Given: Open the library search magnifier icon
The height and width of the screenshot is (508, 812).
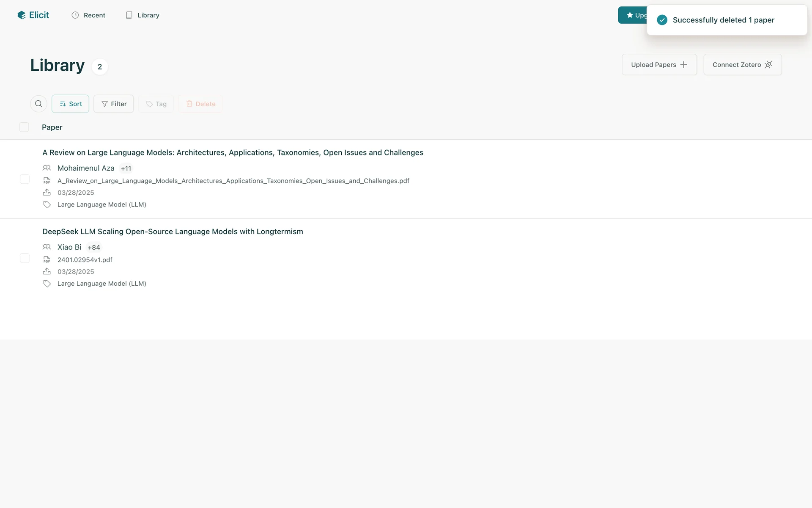Looking at the screenshot, I should 38,104.
